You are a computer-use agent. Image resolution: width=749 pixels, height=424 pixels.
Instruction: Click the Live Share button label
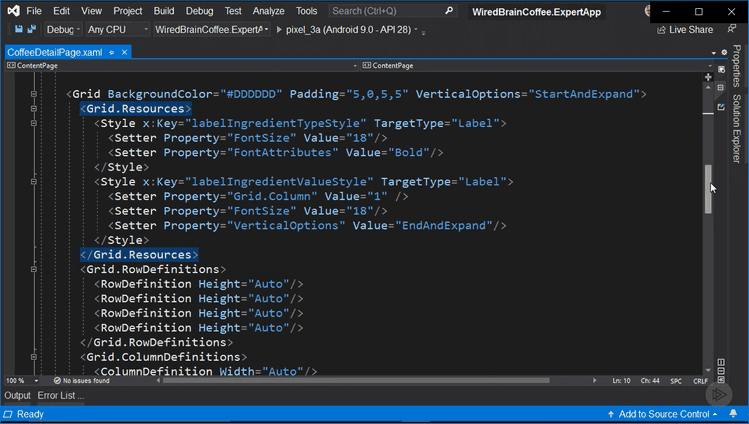pyautogui.click(x=691, y=30)
